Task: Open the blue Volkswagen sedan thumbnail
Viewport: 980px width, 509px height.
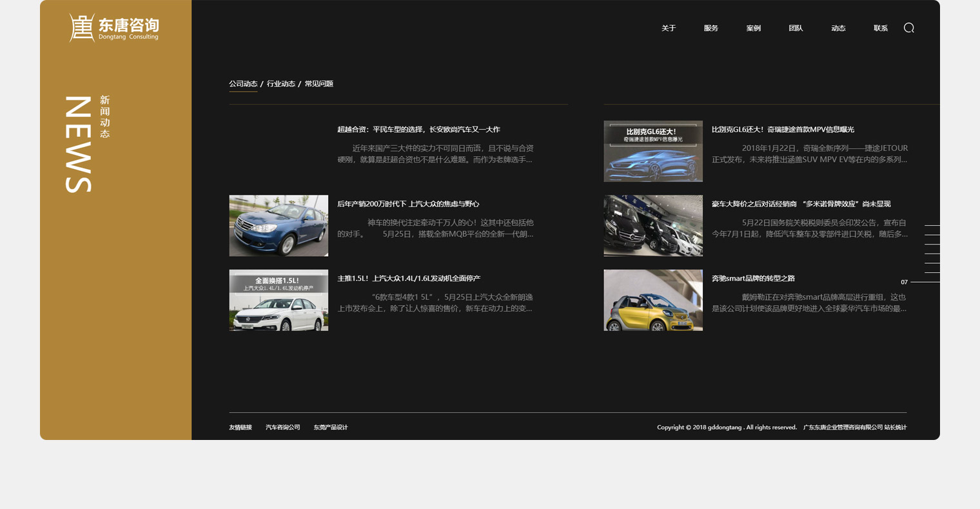Action: [279, 226]
